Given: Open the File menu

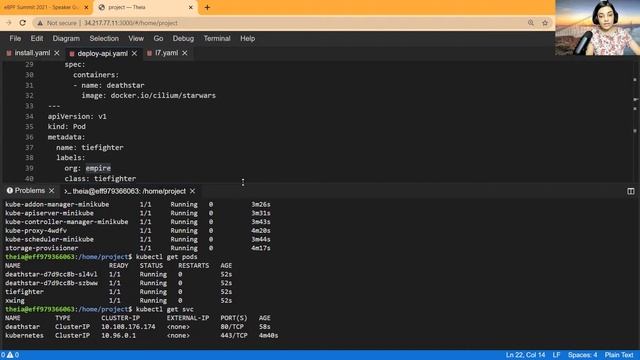Looking at the screenshot, I should (15, 38).
